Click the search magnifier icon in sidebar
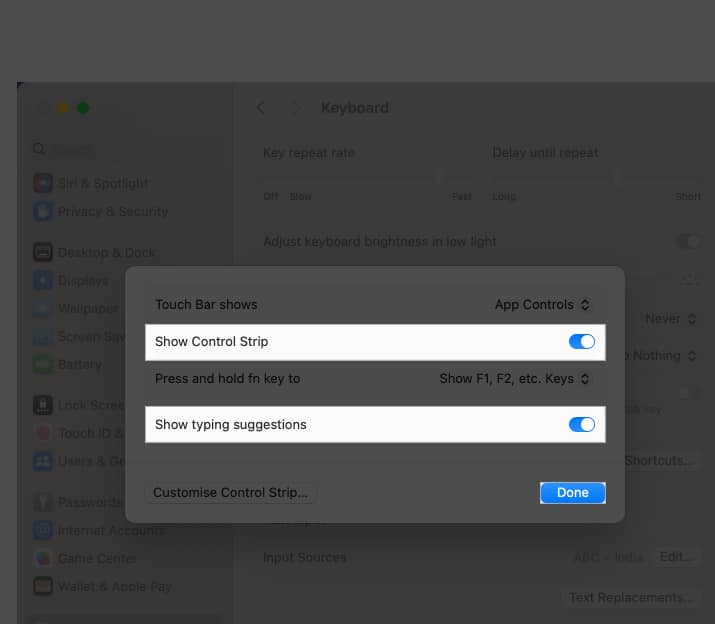The image size is (715, 624). 39,149
